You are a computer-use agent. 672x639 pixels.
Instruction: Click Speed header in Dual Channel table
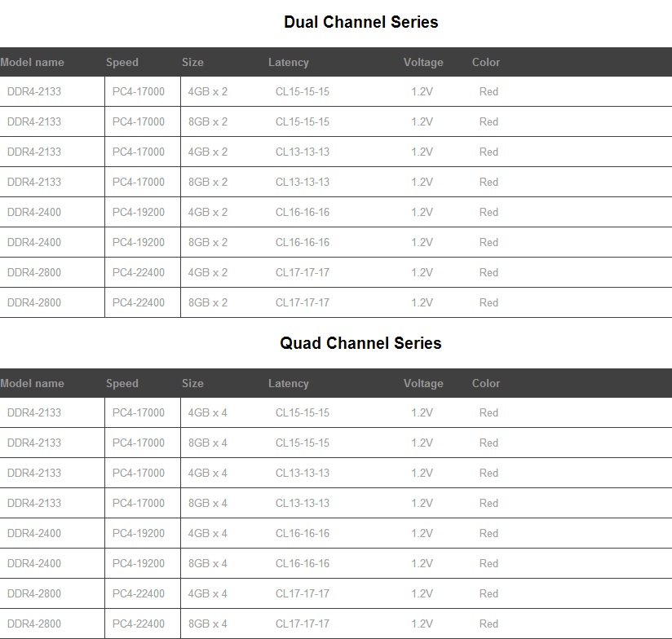pyautogui.click(x=122, y=62)
